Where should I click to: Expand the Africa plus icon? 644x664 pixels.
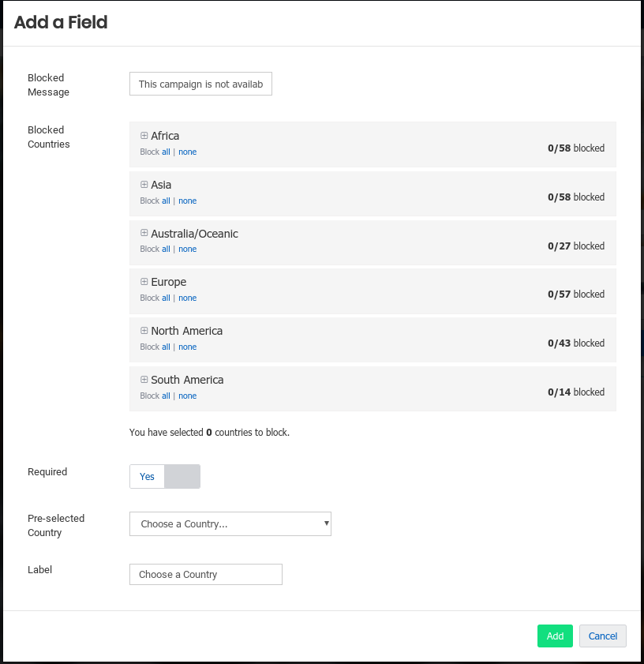click(x=144, y=136)
